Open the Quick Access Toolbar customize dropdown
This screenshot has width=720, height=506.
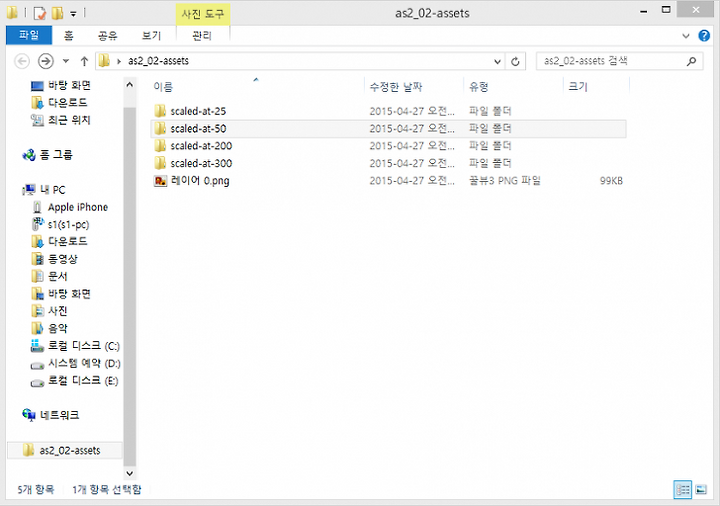(x=73, y=14)
